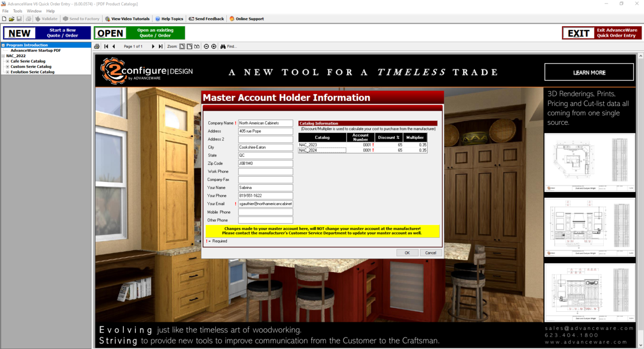Click the fit-page zoom icon
Viewport: 644px width, 349px height.
182,46
